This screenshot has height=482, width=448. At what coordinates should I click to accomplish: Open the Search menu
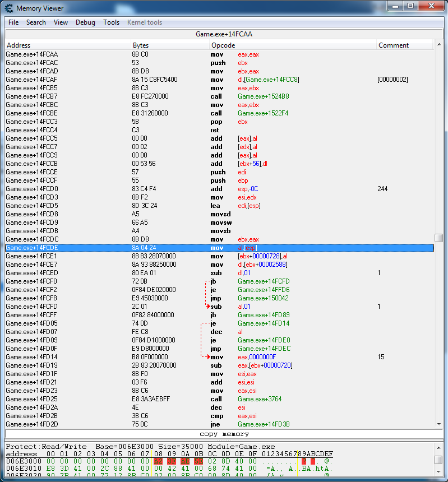(36, 22)
